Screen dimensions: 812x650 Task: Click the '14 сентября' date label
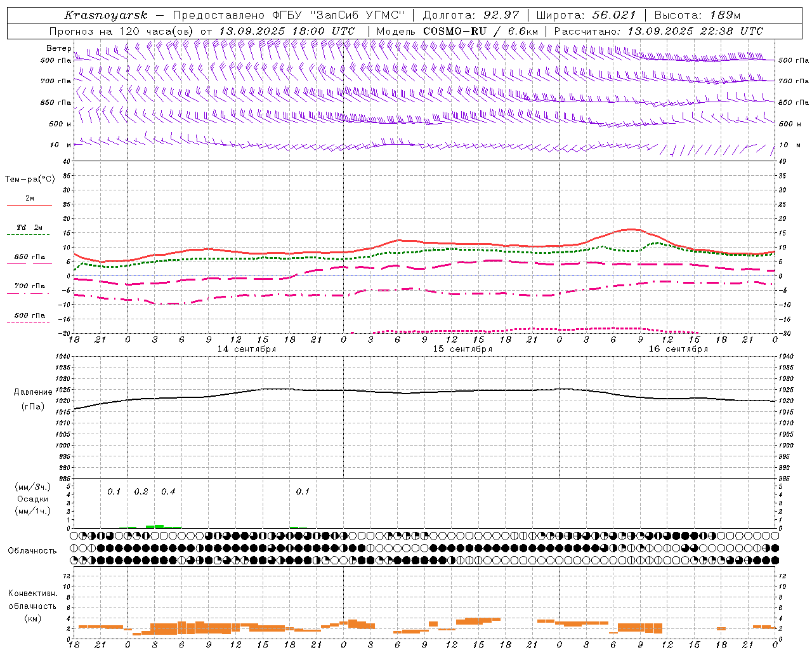pos(247,349)
